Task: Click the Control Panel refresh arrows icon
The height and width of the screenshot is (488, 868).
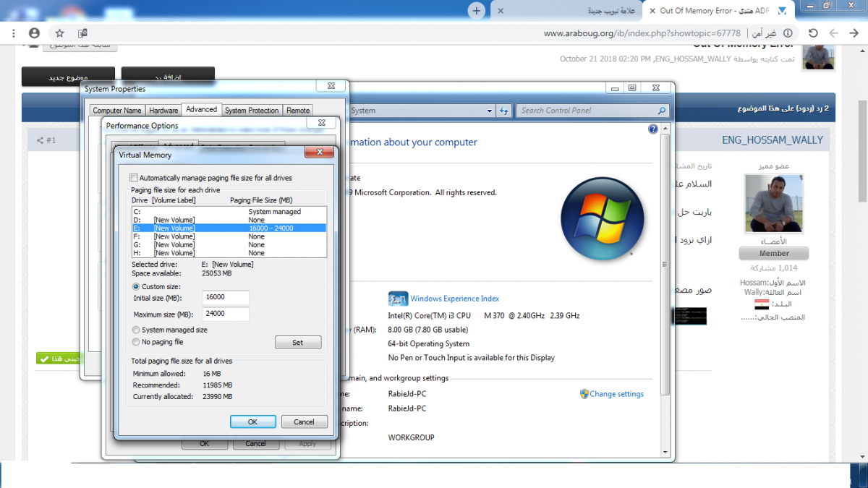Action: coord(504,111)
